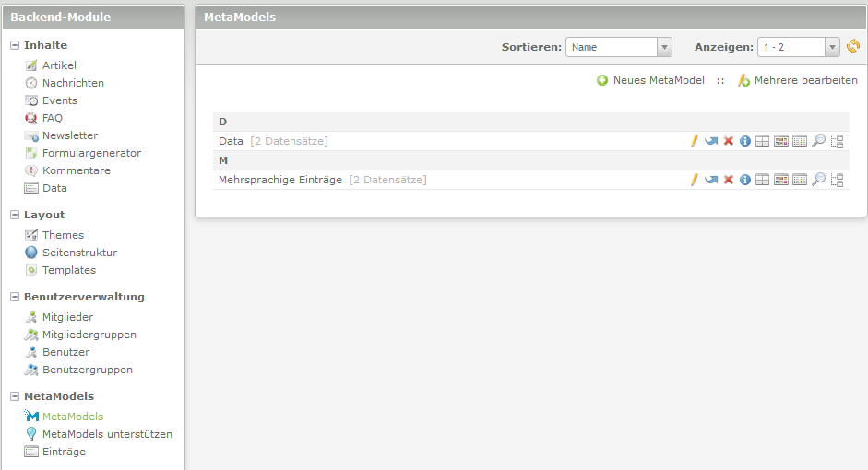Click tree structure icon in Mehrsprachige Einträge row

click(x=838, y=180)
